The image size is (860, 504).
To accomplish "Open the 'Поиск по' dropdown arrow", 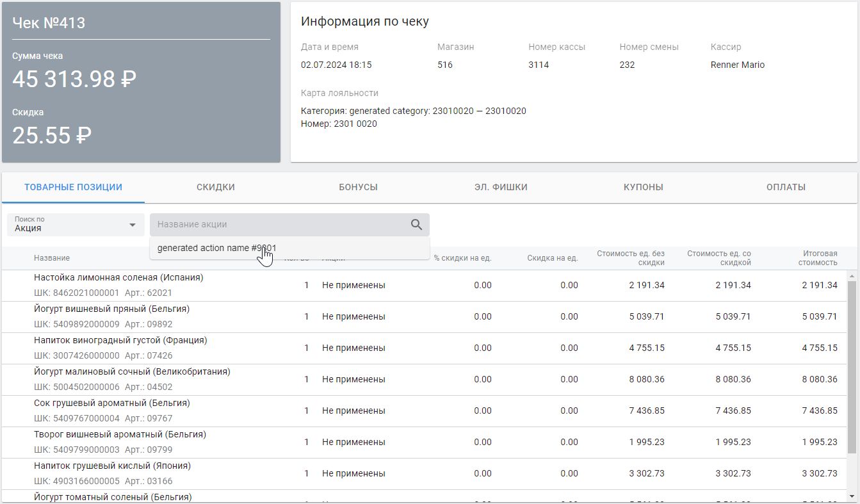I will click(x=133, y=225).
